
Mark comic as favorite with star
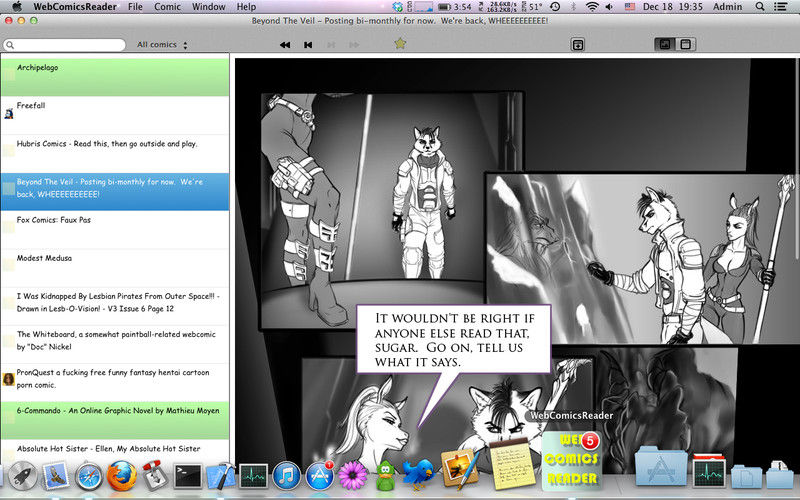click(400, 44)
